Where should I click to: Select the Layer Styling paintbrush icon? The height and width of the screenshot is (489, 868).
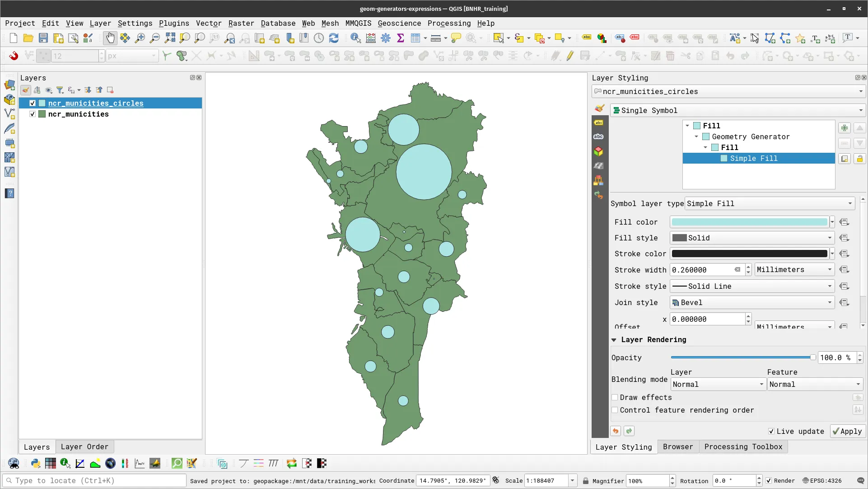pos(599,108)
